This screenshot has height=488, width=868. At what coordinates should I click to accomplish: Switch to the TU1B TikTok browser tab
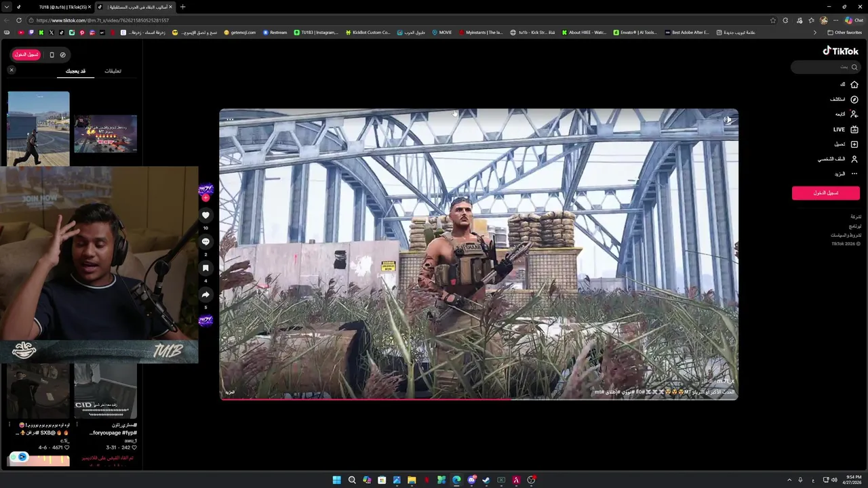pyautogui.click(x=54, y=7)
